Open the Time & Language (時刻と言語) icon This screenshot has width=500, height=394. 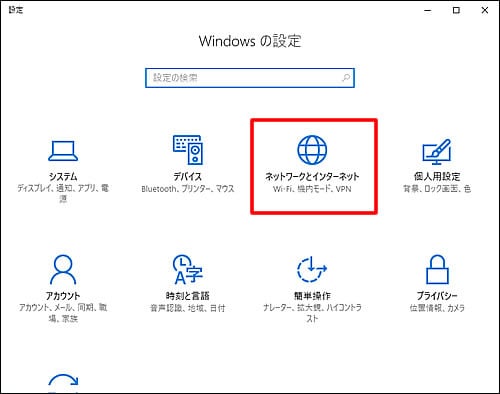point(187,269)
